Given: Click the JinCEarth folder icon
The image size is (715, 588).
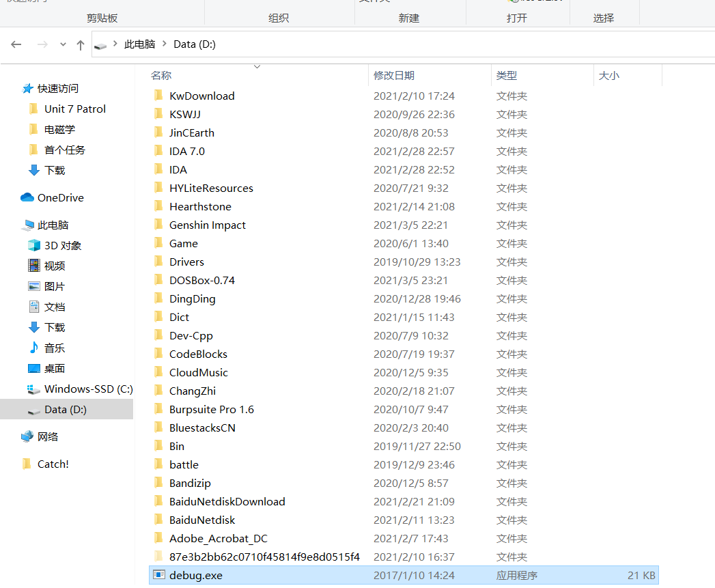Looking at the screenshot, I should pyautogui.click(x=158, y=132).
